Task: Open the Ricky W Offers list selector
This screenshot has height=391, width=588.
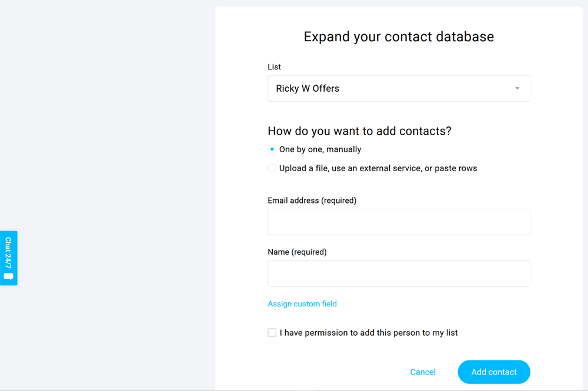Action: 388,89
